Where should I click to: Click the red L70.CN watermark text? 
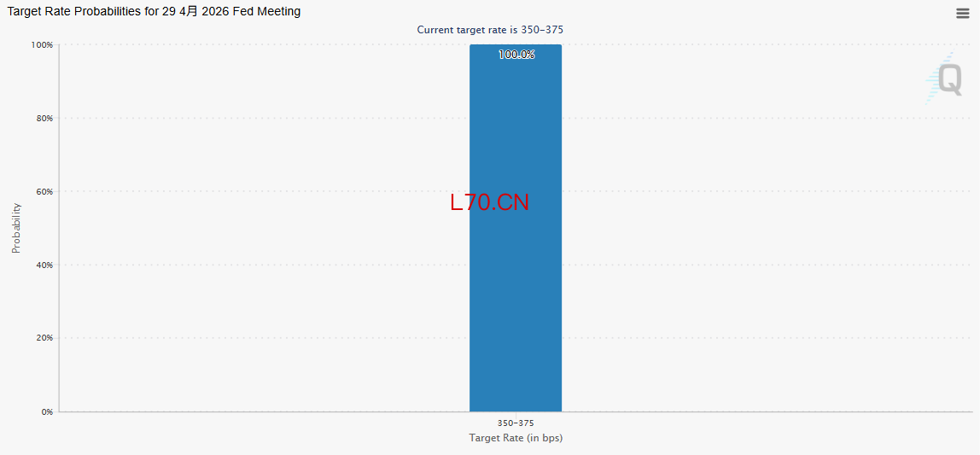[489, 202]
